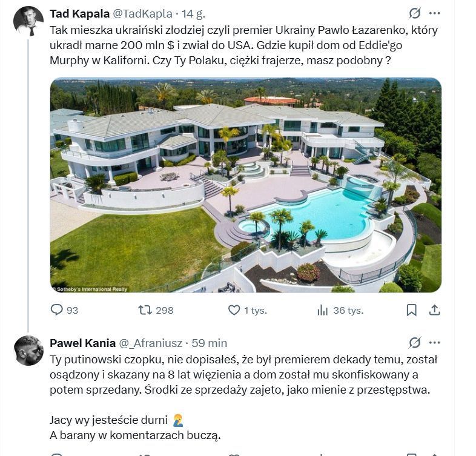View analytics showing 36 tys. views
476x456 pixels.
point(322,310)
